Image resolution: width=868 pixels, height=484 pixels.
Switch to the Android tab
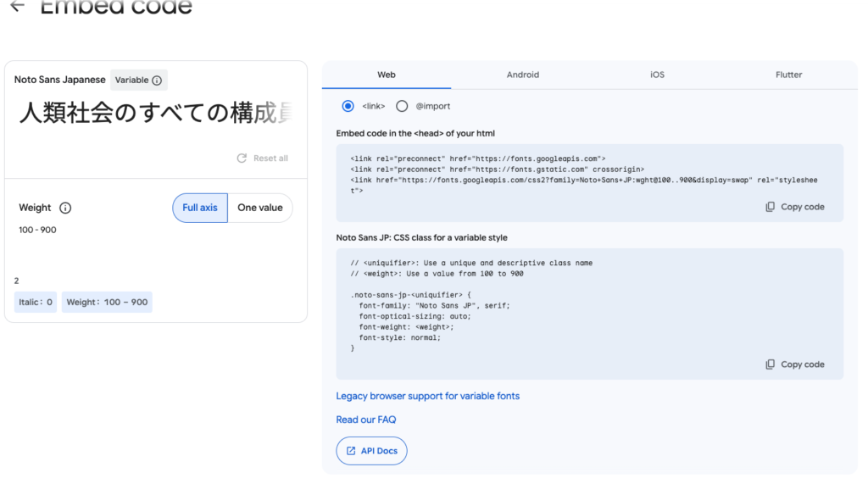pos(522,75)
